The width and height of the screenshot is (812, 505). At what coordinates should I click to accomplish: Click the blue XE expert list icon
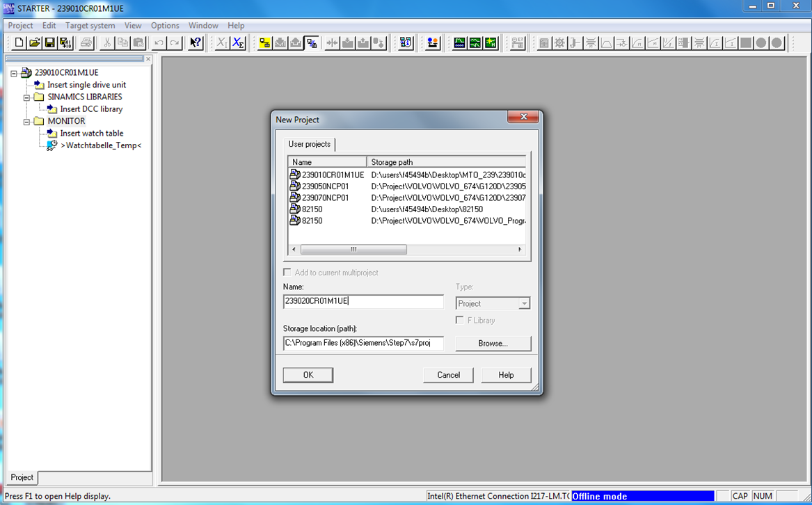pos(238,43)
